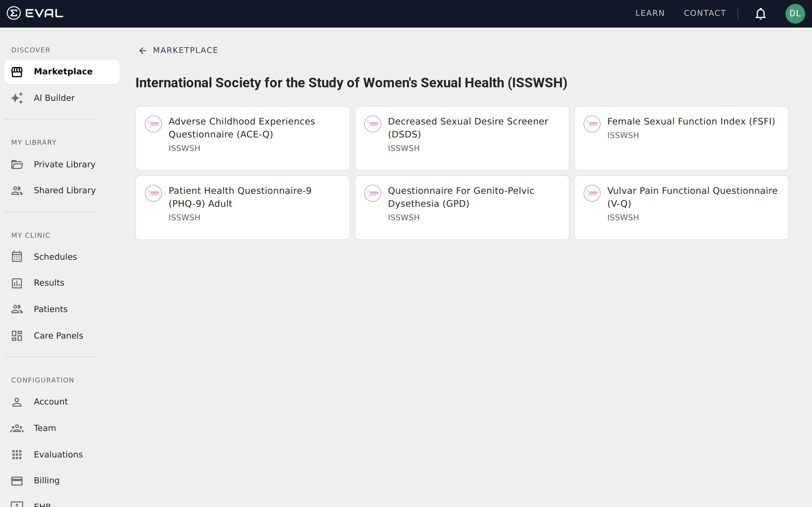812x507 pixels.
Task: Go to Account configuration
Action: (x=50, y=402)
